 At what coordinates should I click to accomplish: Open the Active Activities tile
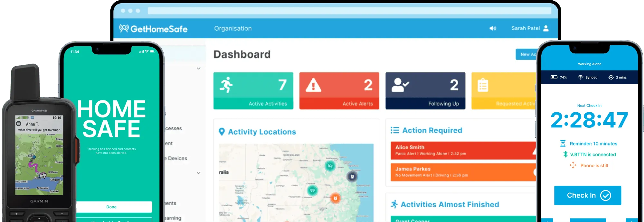(x=253, y=91)
